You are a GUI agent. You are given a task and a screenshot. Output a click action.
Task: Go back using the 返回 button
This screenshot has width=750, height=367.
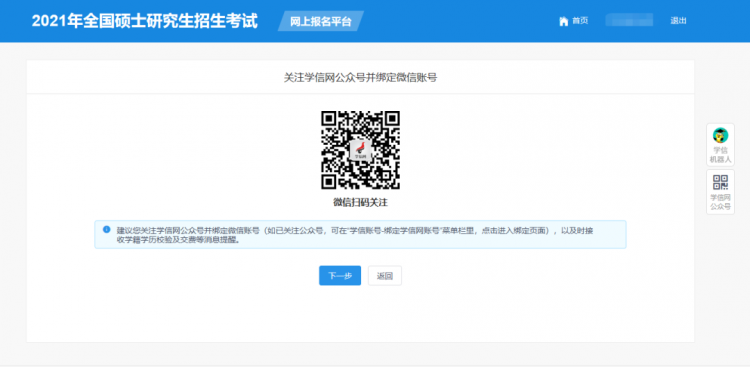[x=385, y=276]
